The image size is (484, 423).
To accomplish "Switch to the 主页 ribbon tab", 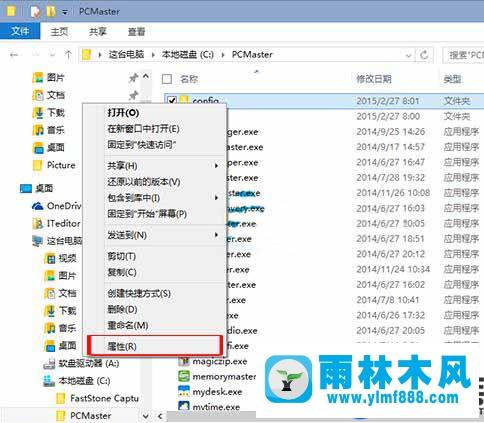I will pyautogui.click(x=59, y=32).
